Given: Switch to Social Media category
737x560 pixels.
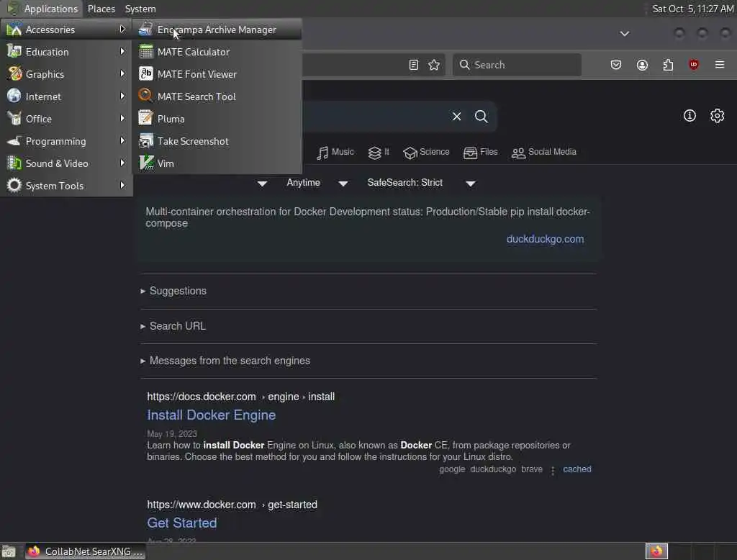Looking at the screenshot, I should click(543, 153).
